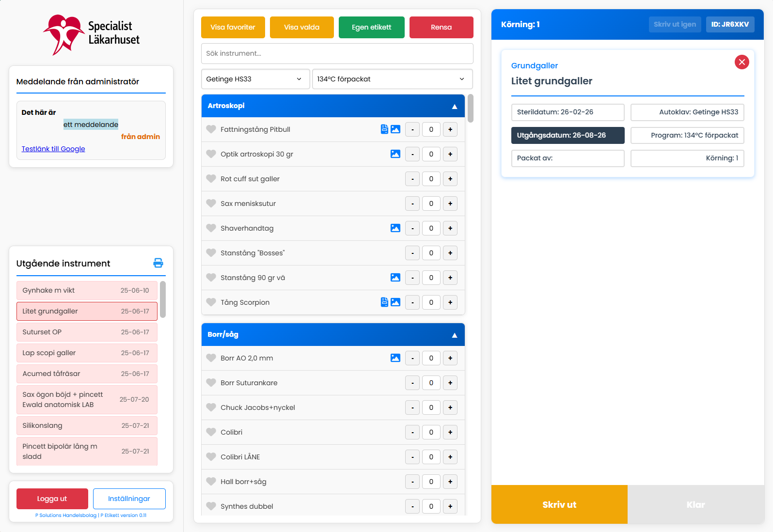773x532 pixels.
Task: Open the image icon for Stanstång 90 gr vä
Action: [x=395, y=278]
